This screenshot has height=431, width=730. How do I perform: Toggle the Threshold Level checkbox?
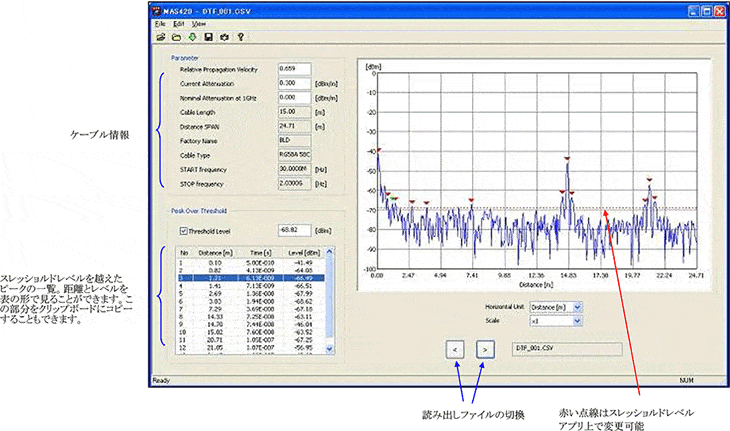click(183, 231)
